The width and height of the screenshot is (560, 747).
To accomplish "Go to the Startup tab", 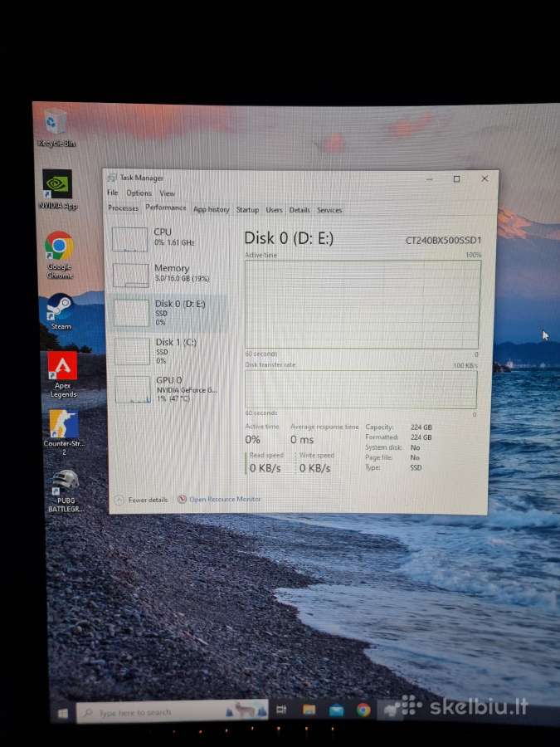I will coord(247,210).
